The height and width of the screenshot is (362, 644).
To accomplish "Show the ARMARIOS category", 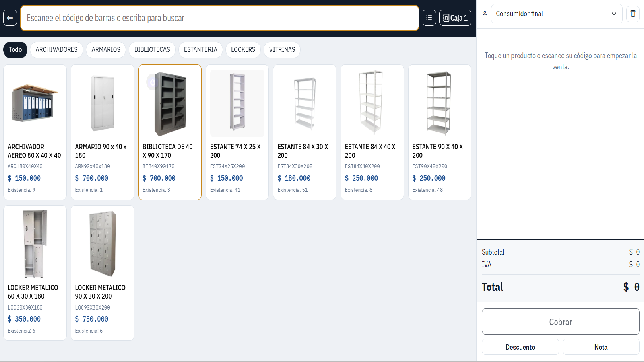I will [x=106, y=50].
